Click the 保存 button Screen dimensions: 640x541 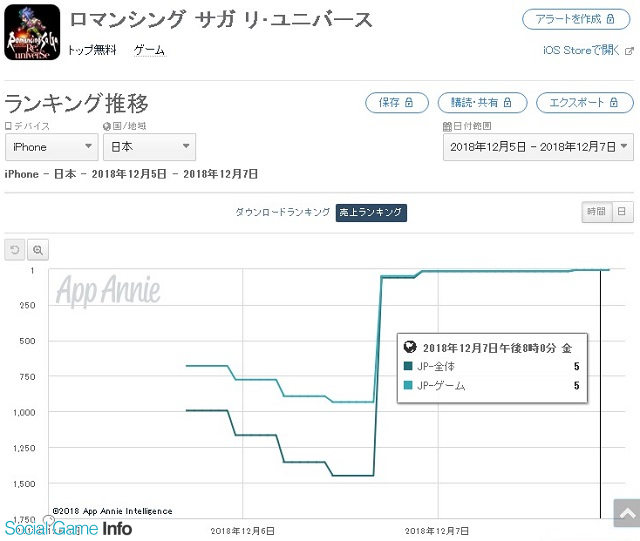397,102
